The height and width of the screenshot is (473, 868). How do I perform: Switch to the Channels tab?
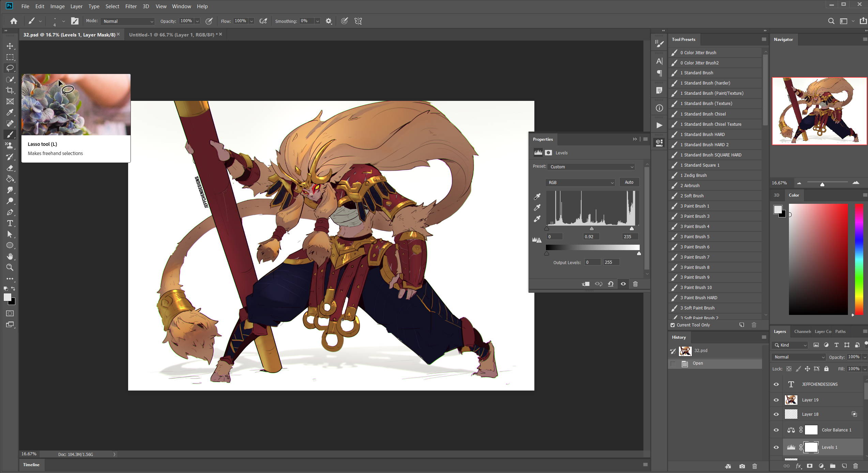click(x=802, y=332)
